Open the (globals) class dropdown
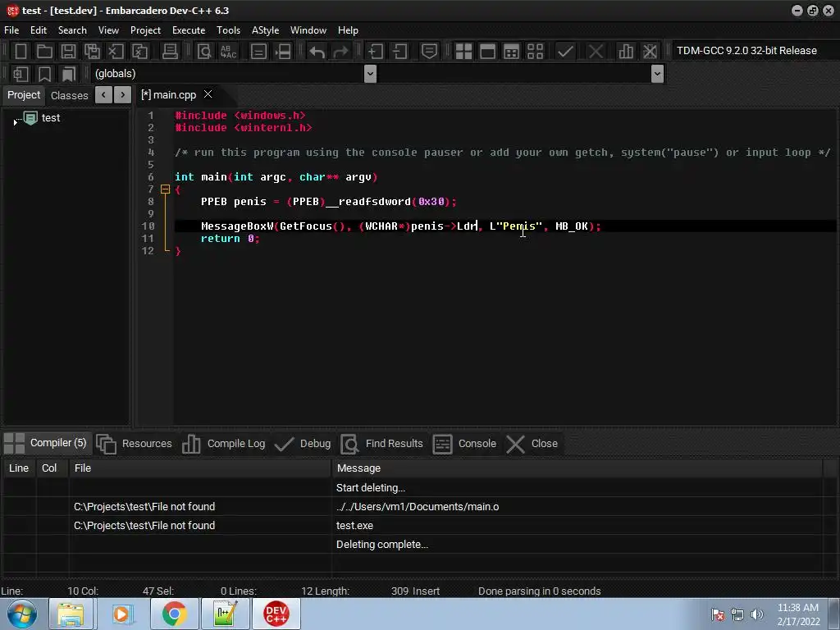840x630 pixels. tap(370, 74)
